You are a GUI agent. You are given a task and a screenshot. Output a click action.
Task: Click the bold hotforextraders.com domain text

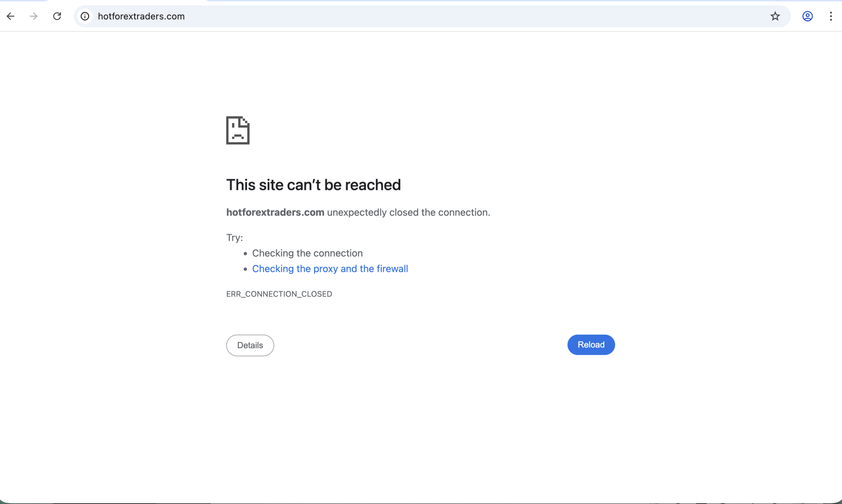pos(275,212)
